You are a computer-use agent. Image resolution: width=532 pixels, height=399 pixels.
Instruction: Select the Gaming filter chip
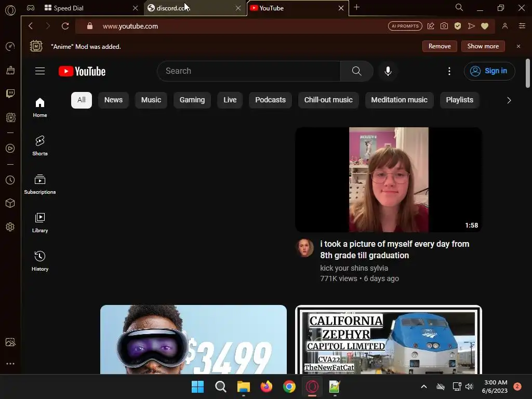[192, 100]
